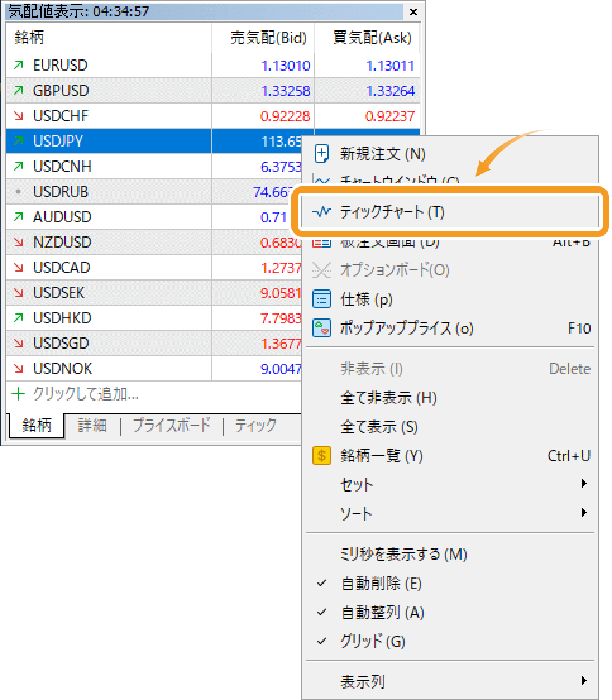This screenshot has height=700, width=612.
Task: Click USDCHF ask price 0.92237
Action: point(390,116)
